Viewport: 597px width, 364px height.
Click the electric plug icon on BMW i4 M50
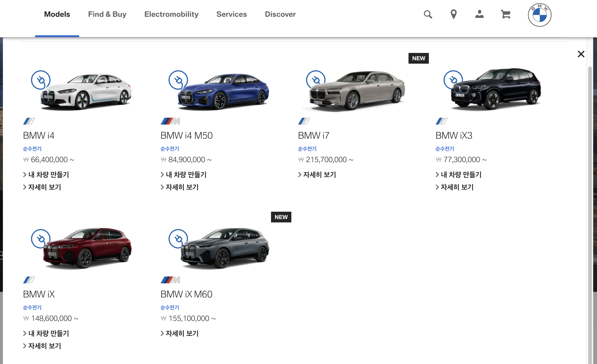[178, 80]
